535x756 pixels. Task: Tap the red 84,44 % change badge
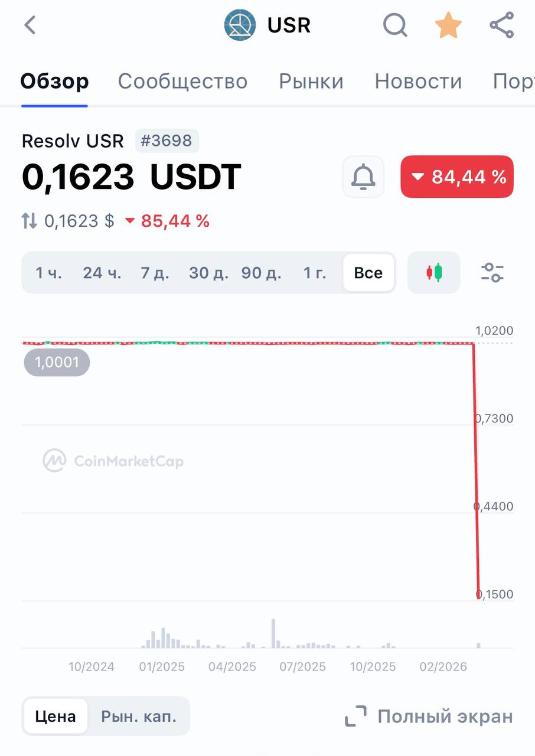click(x=457, y=177)
